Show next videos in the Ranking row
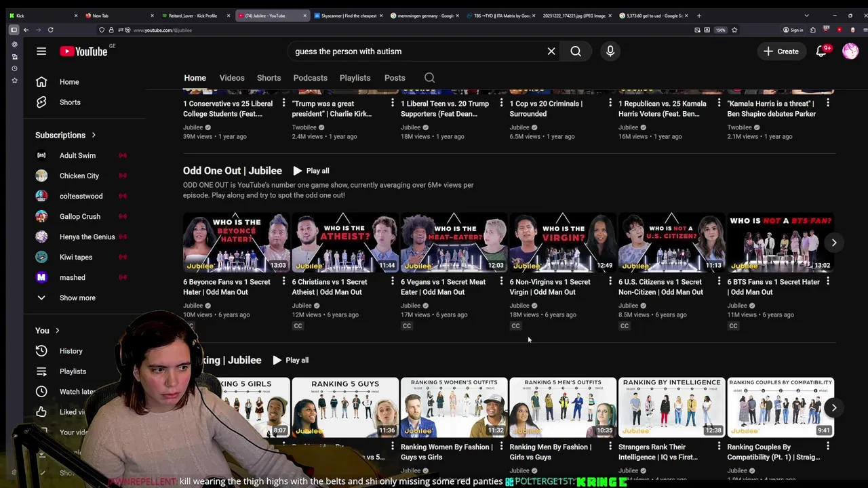The image size is (868, 488). pos(834,407)
